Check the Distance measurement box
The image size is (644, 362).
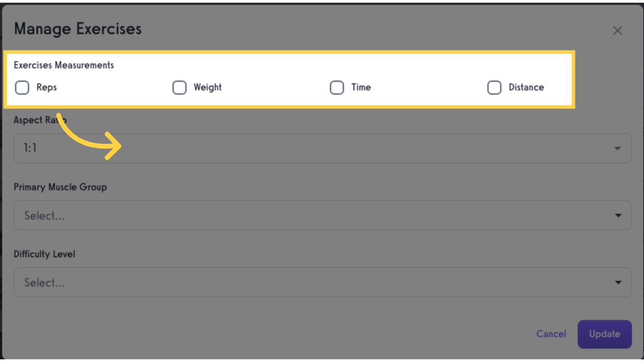click(494, 88)
